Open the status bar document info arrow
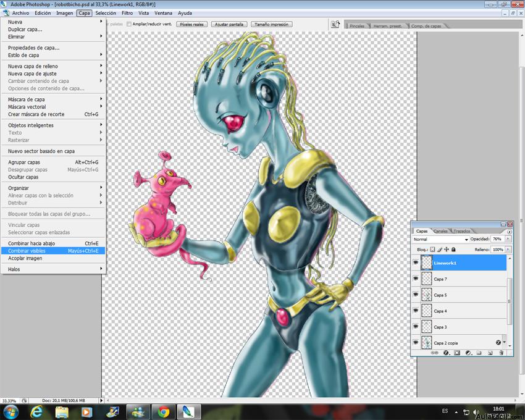The image size is (525, 420). click(101, 401)
